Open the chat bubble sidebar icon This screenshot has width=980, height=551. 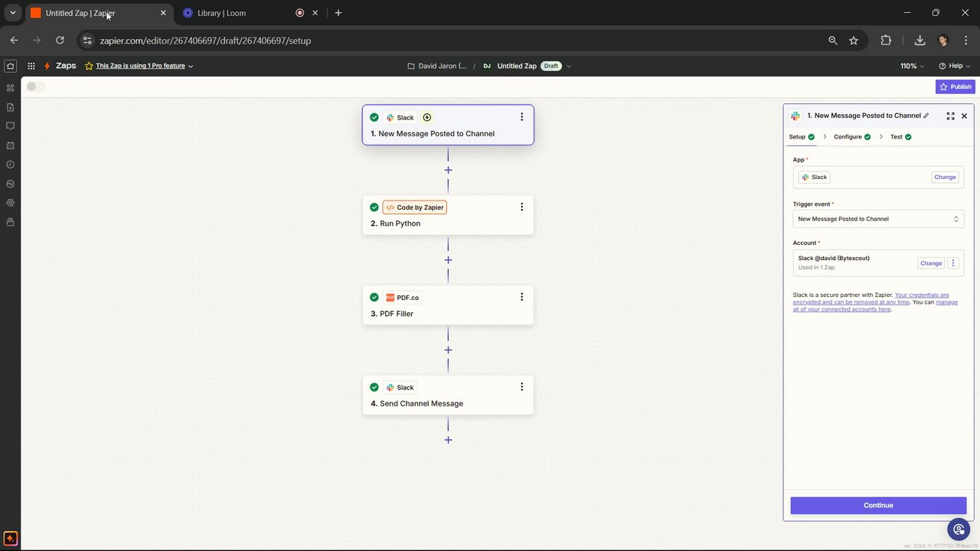point(10,126)
